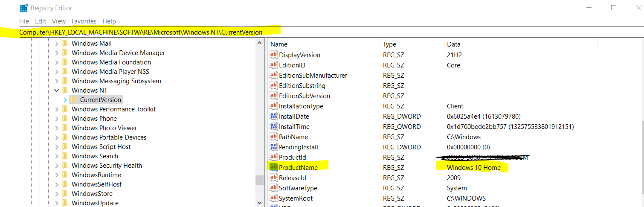Click the 'Client' InstallationType data

pyautogui.click(x=455, y=106)
